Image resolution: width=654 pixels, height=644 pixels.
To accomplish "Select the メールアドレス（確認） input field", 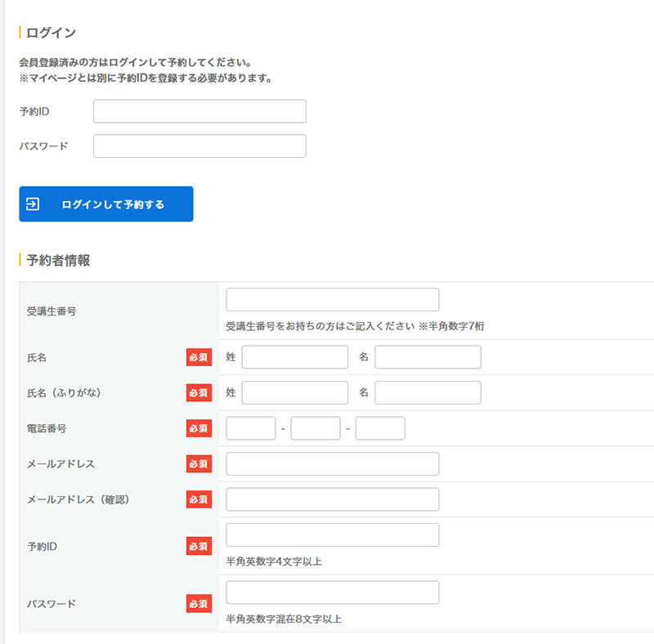I will (332, 499).
